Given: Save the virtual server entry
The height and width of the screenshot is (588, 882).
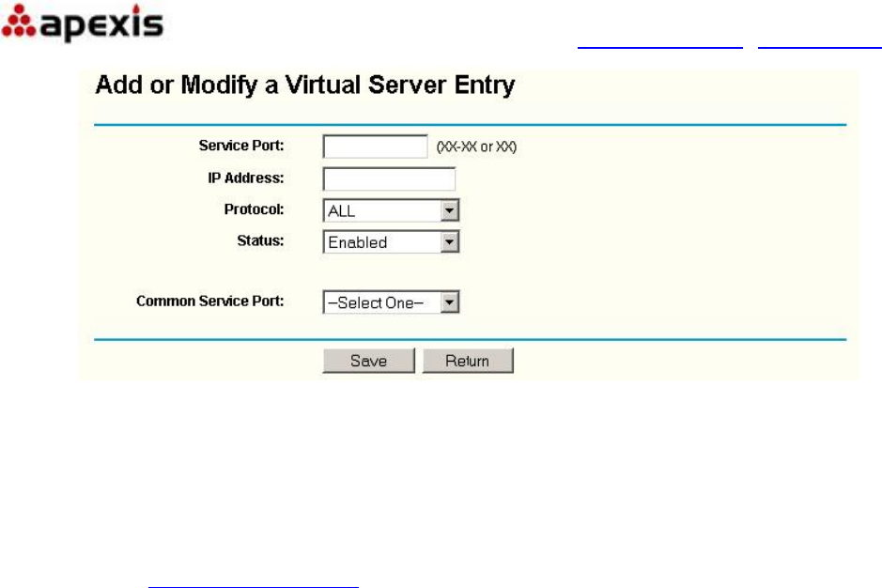Looking at the screenshot, I should pos(368,361).
